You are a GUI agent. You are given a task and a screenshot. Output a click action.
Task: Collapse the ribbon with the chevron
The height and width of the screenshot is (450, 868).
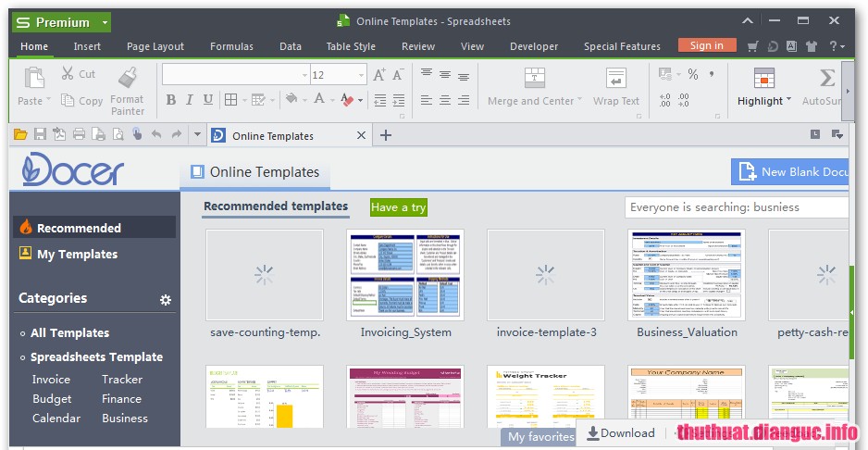pyautogui.click(x=748, y=21)
